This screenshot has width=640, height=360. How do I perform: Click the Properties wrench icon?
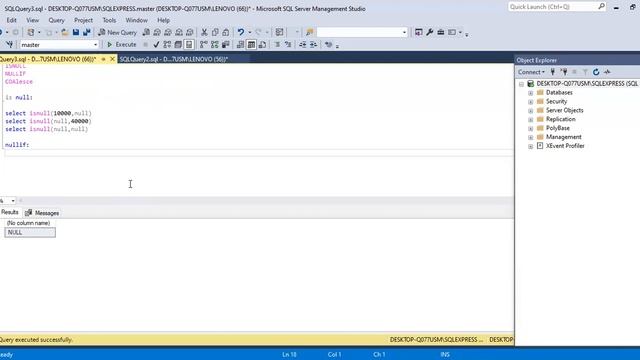[429, 32]
